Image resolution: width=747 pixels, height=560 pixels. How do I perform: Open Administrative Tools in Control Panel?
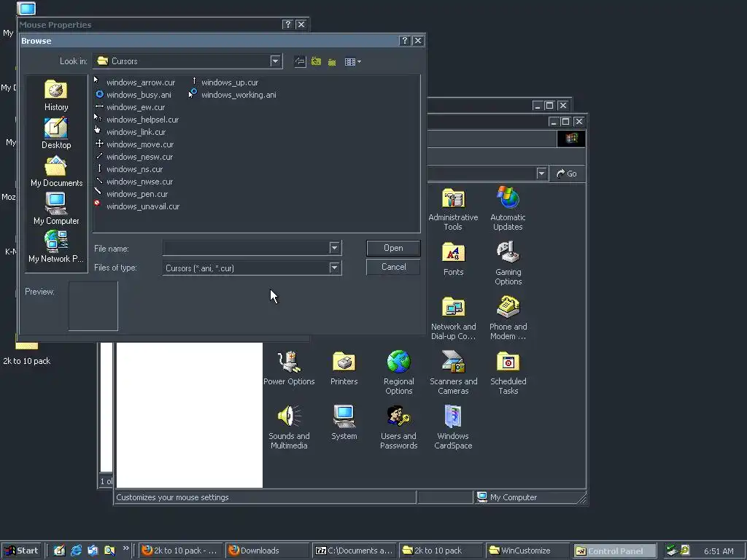[453, 209]
